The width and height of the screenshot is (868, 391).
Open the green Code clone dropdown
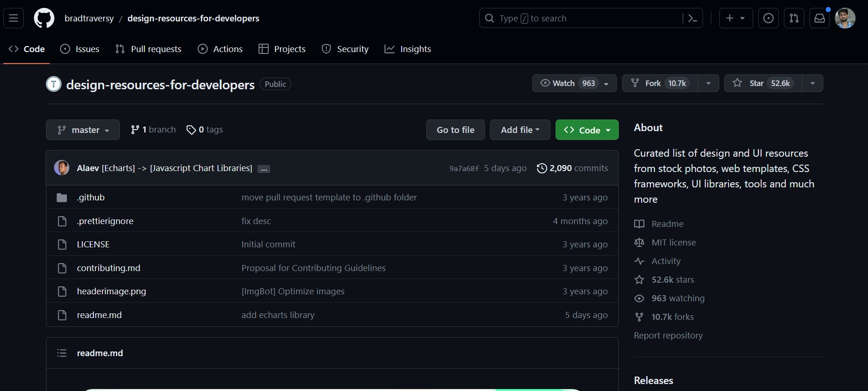(x=587, y=130)
